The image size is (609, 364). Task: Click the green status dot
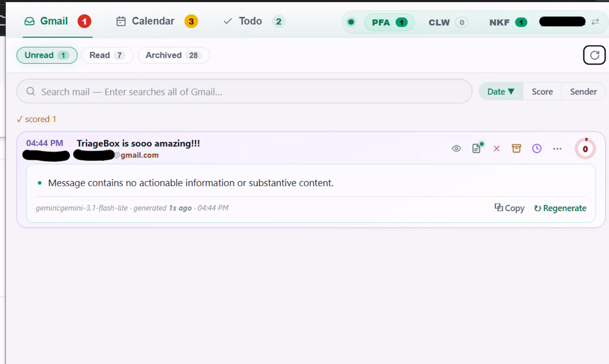tap(351, 22)
